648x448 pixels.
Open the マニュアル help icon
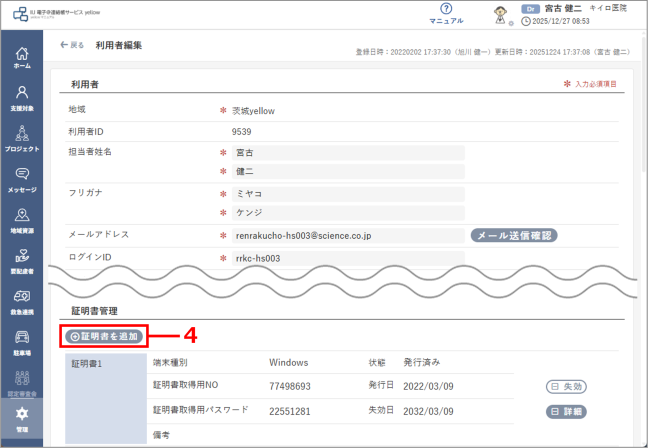coord(446,13)
